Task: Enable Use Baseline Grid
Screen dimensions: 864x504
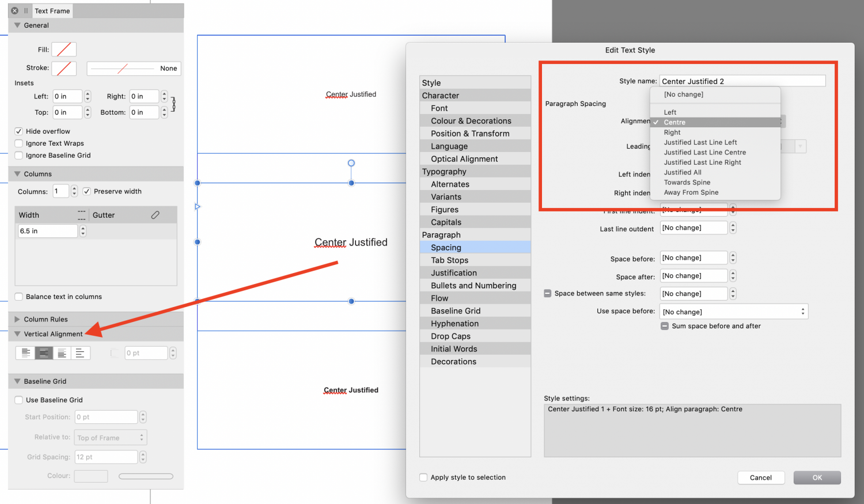Action: click(20, 399)
